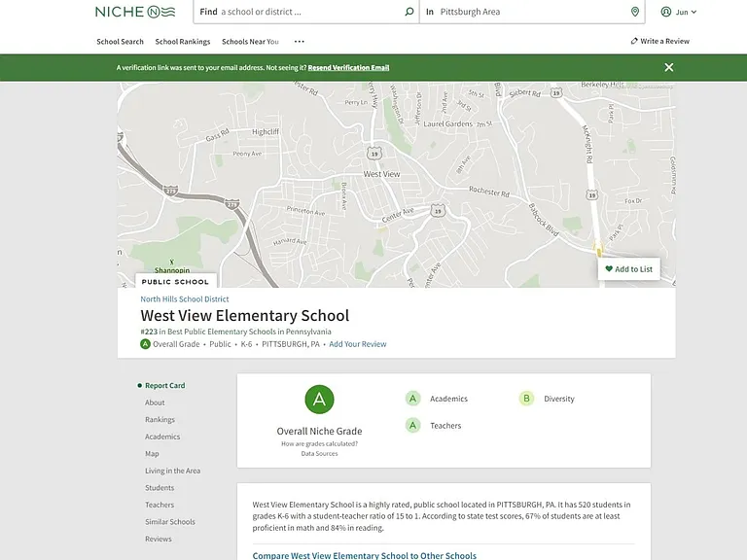The width and height of the screenshot is (747, 560).
Task: Click the Diversity B grade badge
Action: (x=526, y=399)
